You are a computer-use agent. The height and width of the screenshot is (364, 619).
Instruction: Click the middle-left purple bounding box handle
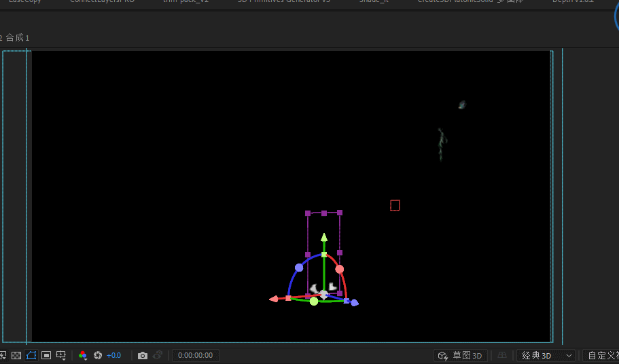point(308,255)
